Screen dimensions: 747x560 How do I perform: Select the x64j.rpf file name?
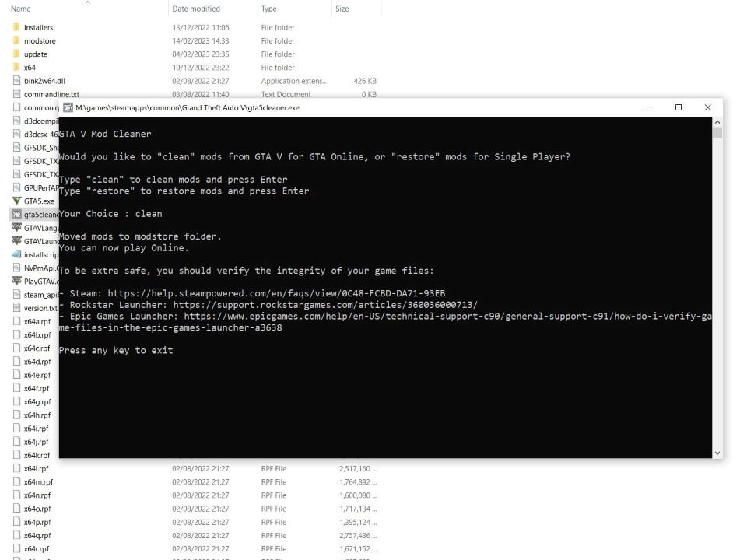click(37, 442)
